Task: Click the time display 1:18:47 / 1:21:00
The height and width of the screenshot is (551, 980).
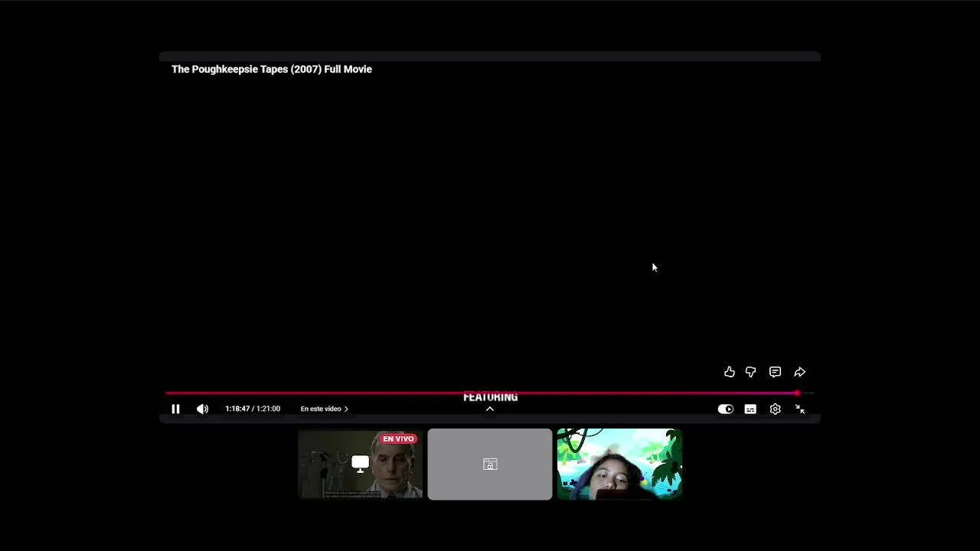Action: point(253,409)
